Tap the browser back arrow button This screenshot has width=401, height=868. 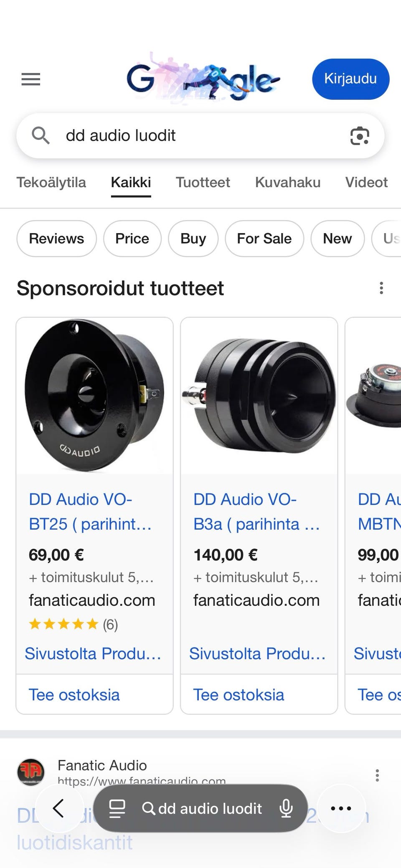point(59,808)
